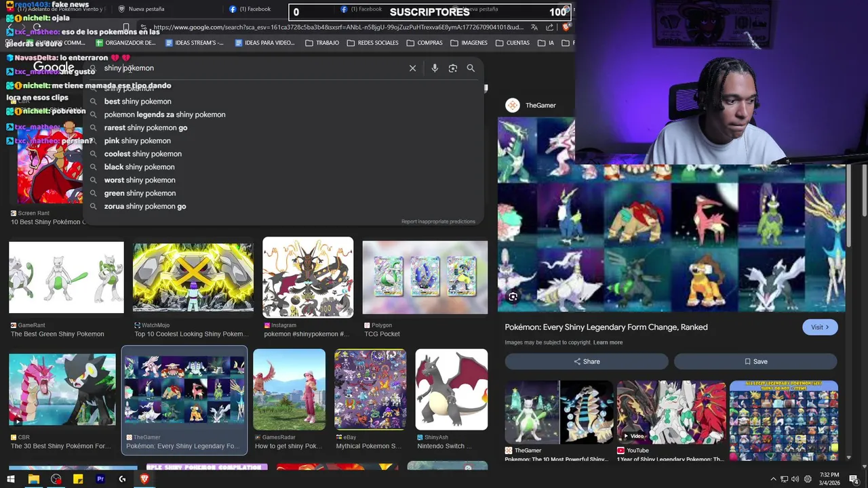868x488 pixels.
Task: Click the share page icon in address bar
Action: click(550, 27)
